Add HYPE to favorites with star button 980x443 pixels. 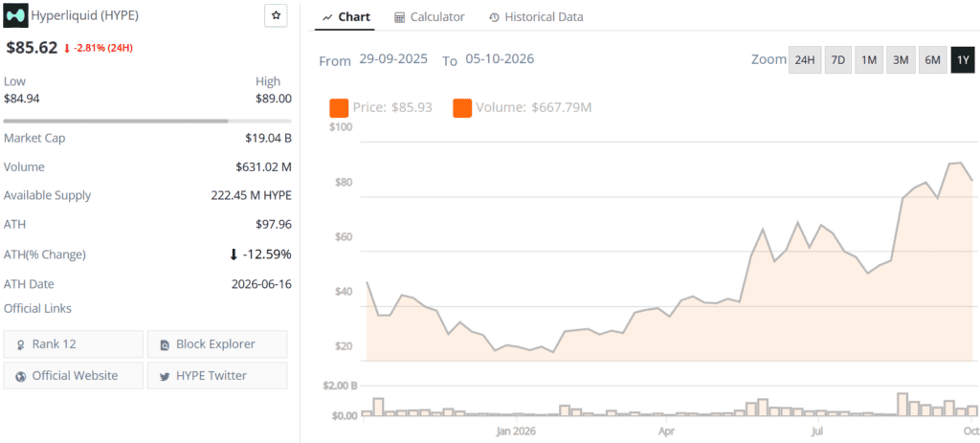tap(277, 16)
